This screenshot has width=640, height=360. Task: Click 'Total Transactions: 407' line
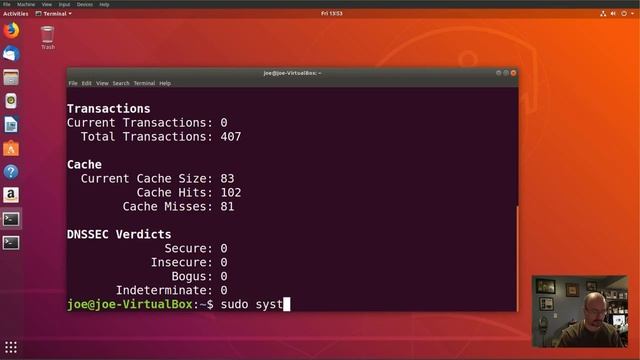(x=161, y=137)
